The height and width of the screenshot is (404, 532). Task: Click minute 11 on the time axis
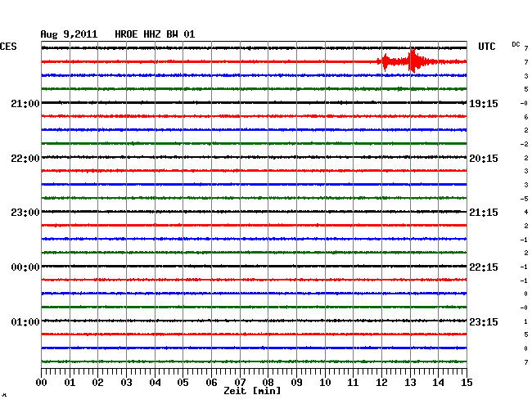click(x=353, y=383)
